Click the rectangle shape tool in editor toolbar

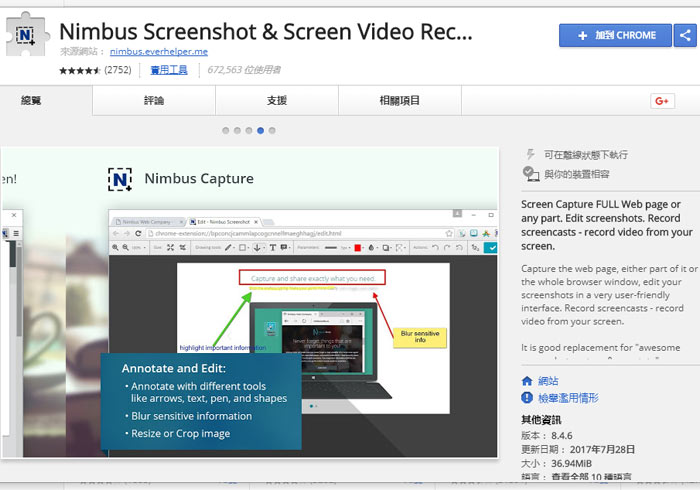click(x=242, y=247)
